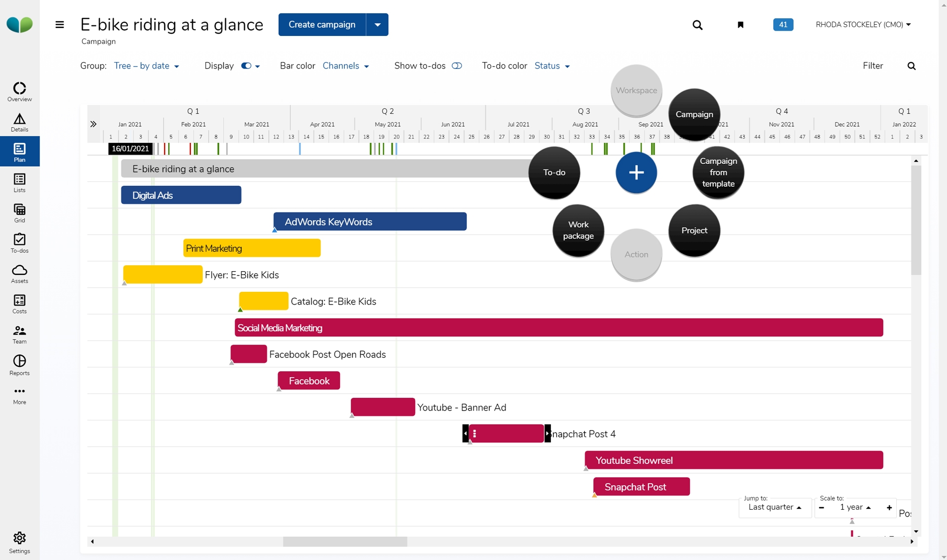Open the Tree – by date group dropdown

146,66
